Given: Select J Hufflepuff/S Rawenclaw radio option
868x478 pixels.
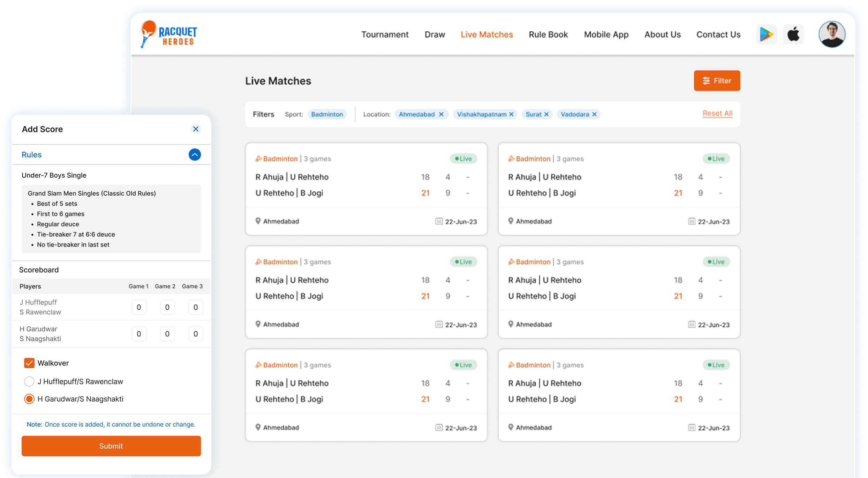Looking at the screenshot, I should point(29,381).
